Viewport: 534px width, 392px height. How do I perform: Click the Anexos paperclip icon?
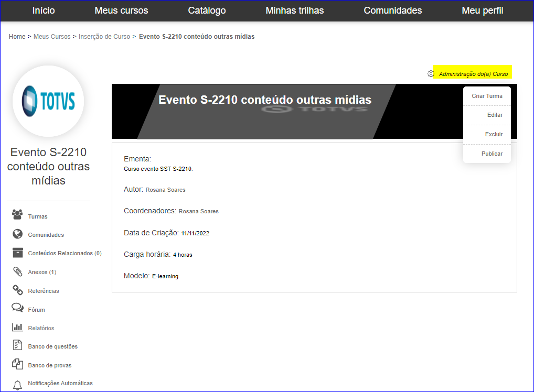[17, 271]
